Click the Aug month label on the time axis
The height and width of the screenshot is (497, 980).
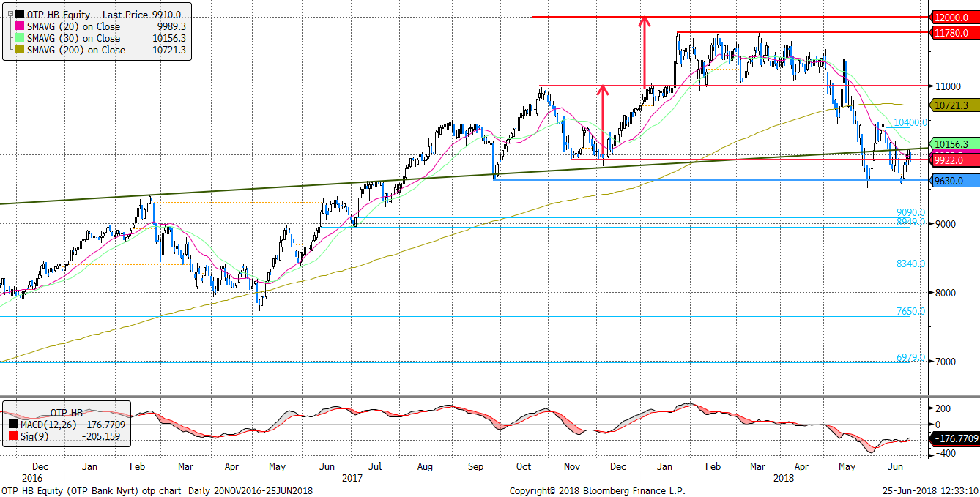[425, 466]
